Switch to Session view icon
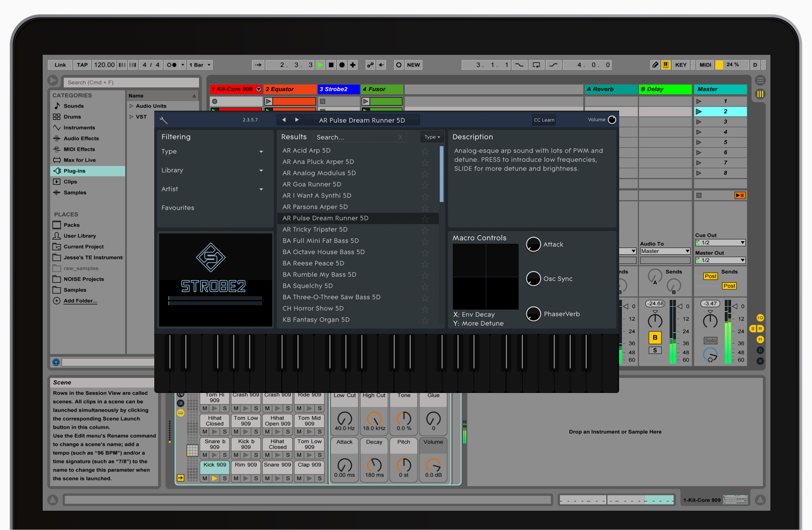812x530 pixels. [760, 94]
